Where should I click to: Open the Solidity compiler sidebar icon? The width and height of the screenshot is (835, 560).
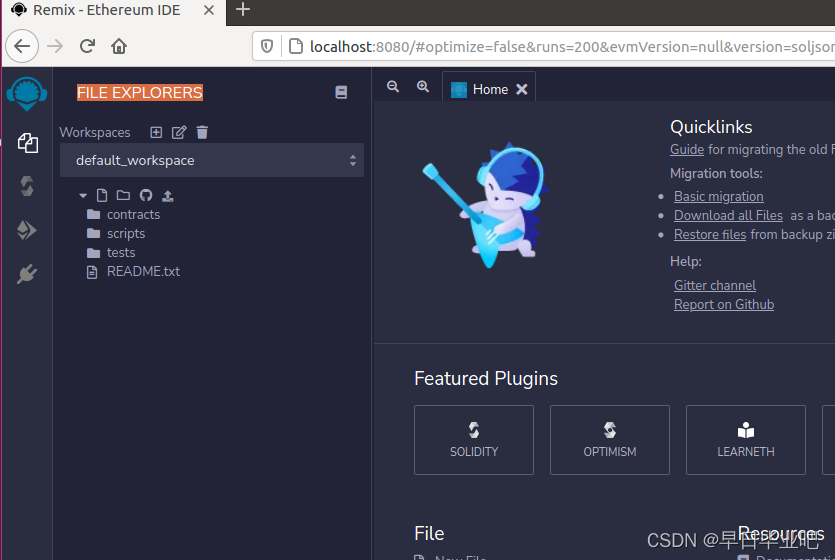[x=27, y=186]
